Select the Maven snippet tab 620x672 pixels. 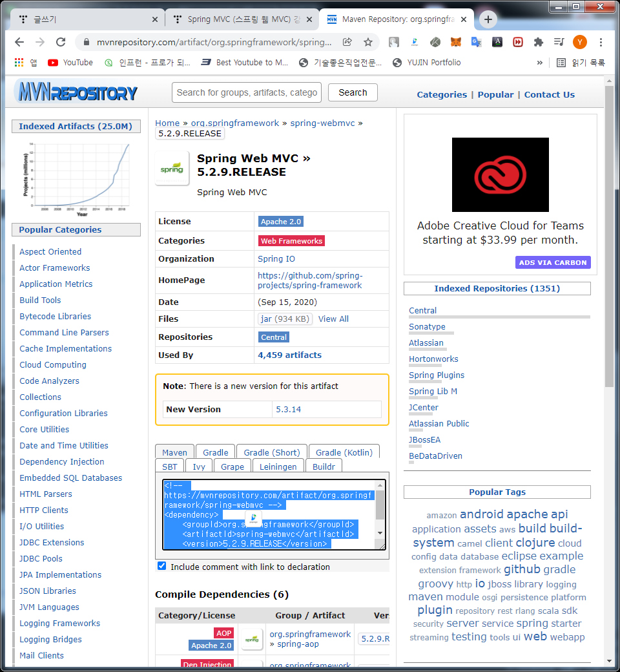tap(174, 452)
